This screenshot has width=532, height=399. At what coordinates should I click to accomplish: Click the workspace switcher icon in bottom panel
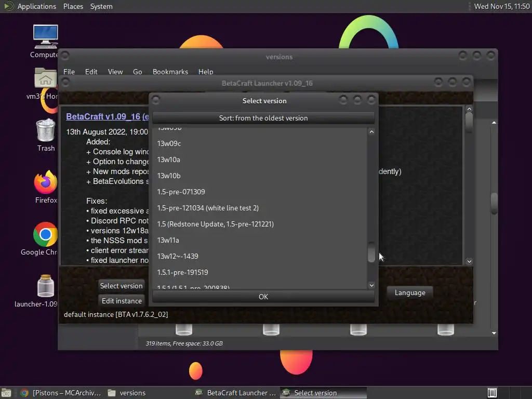pyautogui.click(x=492, y=393)
